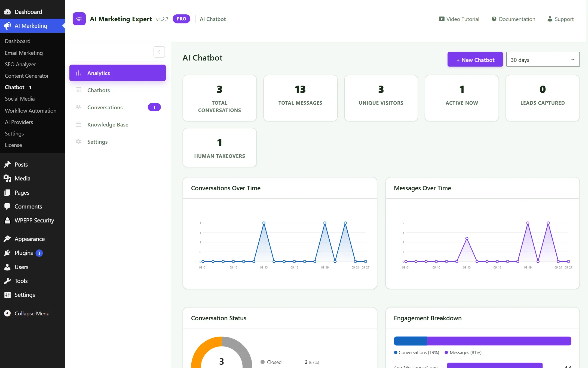Open the Conversations section
The image size is (588, 368).
117,107
